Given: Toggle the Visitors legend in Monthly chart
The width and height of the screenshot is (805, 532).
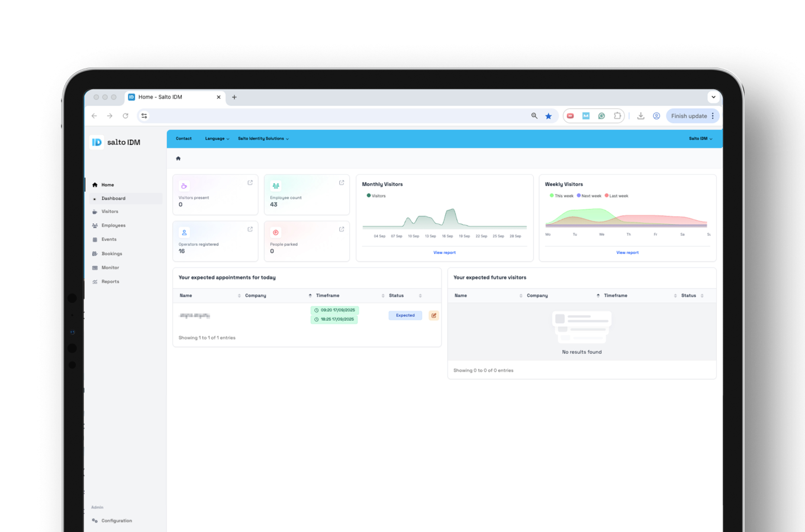Looking at the screenshot, I should pos(378,196).
